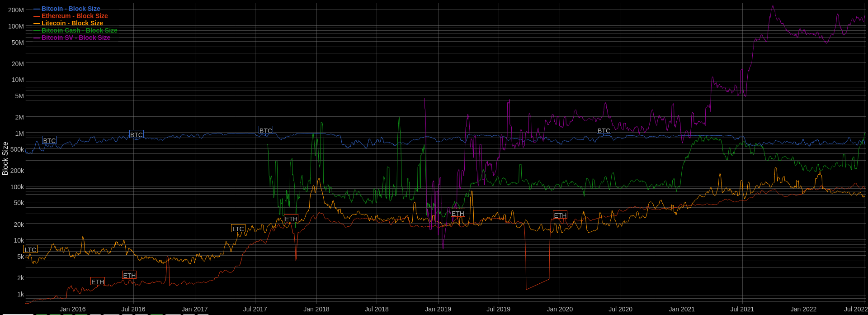Click the ETH annotation after Jan 2019
This screenshot has width=868, height=315.
coord(458,213)
